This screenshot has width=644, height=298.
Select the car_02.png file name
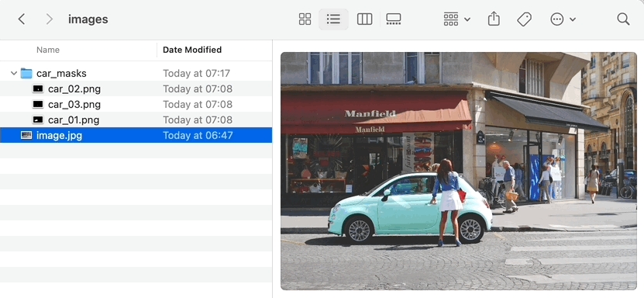click(74, 88)
